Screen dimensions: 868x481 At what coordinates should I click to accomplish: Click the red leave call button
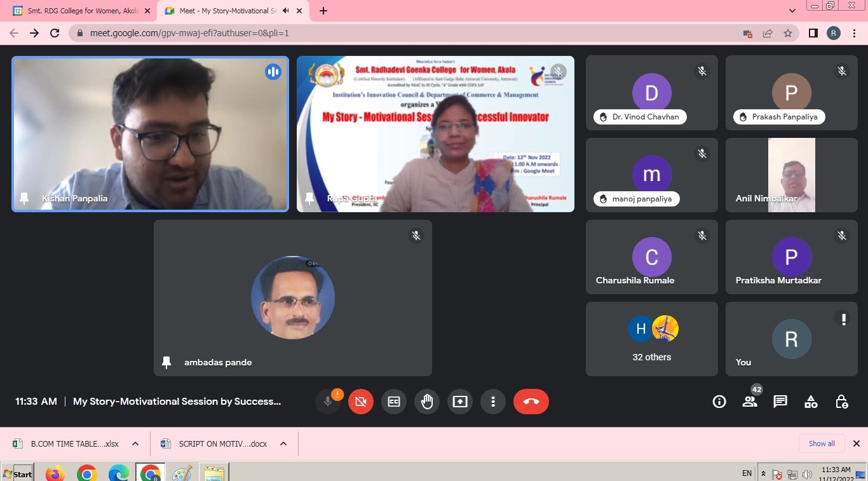click(x=531, y=402)
